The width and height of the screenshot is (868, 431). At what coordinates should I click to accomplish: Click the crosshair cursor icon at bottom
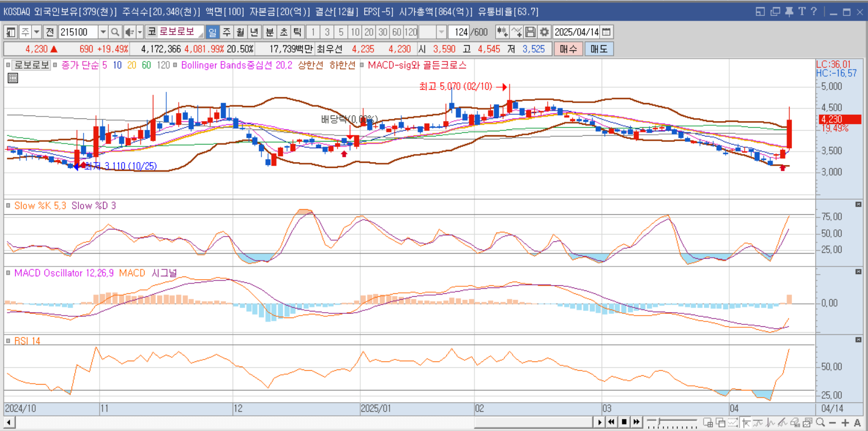pos(746,422)
